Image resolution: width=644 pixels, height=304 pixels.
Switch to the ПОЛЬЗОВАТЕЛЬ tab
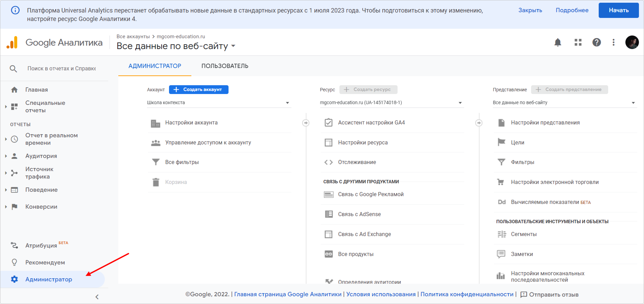[225, 66]
